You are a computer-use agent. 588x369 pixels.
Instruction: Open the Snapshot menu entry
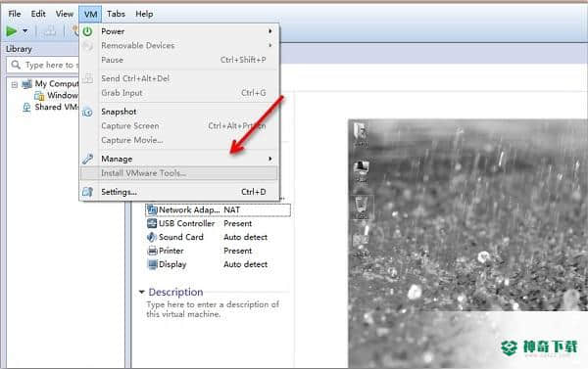coord(179,112)
